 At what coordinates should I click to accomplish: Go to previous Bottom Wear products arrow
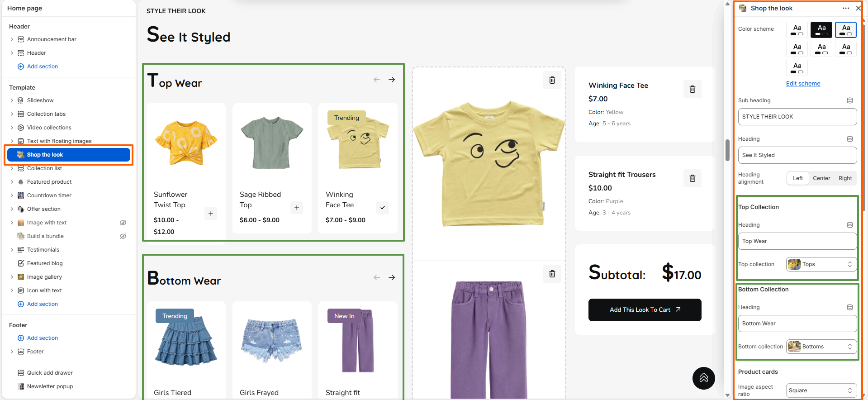(376, 277)
